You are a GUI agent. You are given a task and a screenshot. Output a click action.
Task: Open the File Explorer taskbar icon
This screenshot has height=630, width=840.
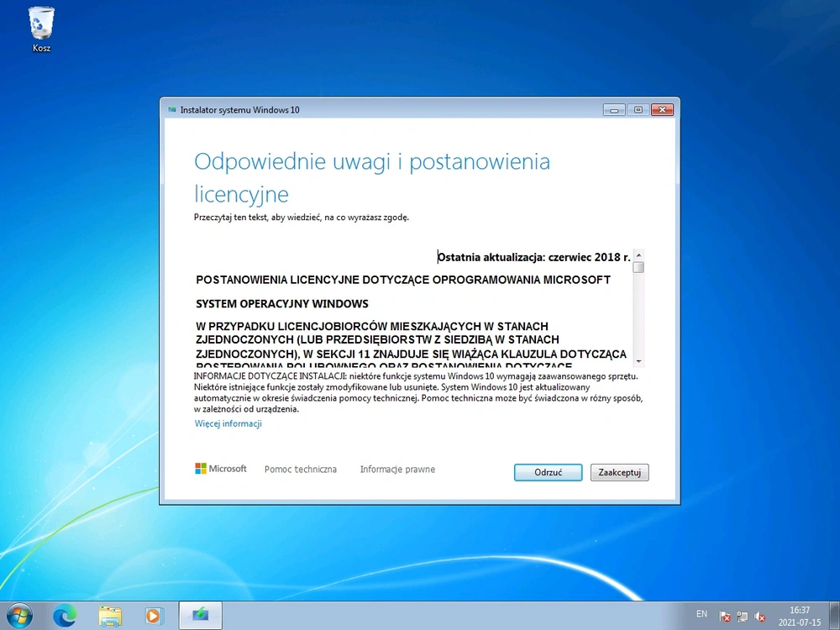tap(110, 616)
